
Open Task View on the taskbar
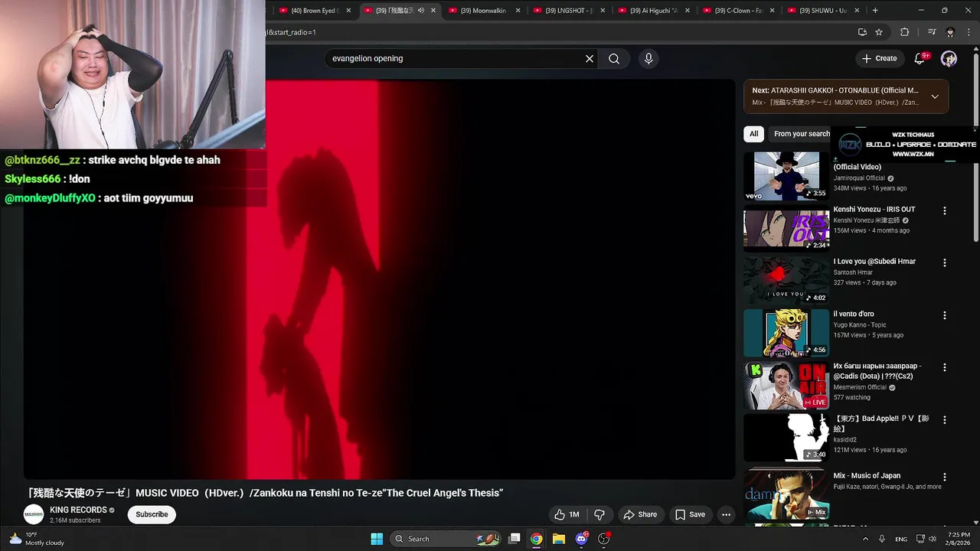[514, 539]
